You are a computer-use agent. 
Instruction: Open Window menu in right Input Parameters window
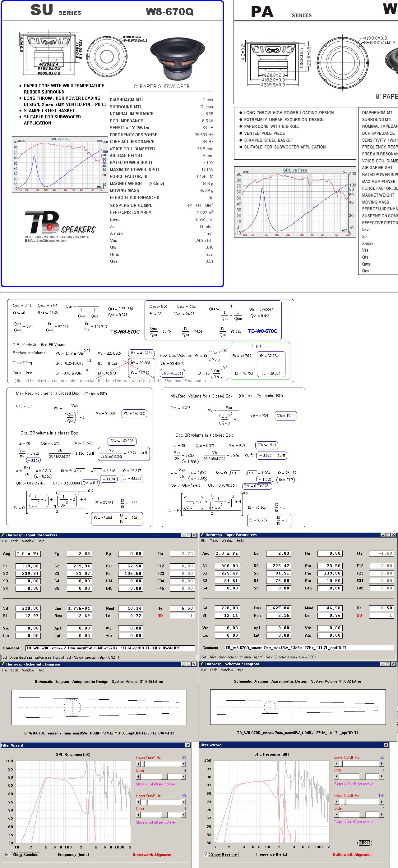click(227, 541)
